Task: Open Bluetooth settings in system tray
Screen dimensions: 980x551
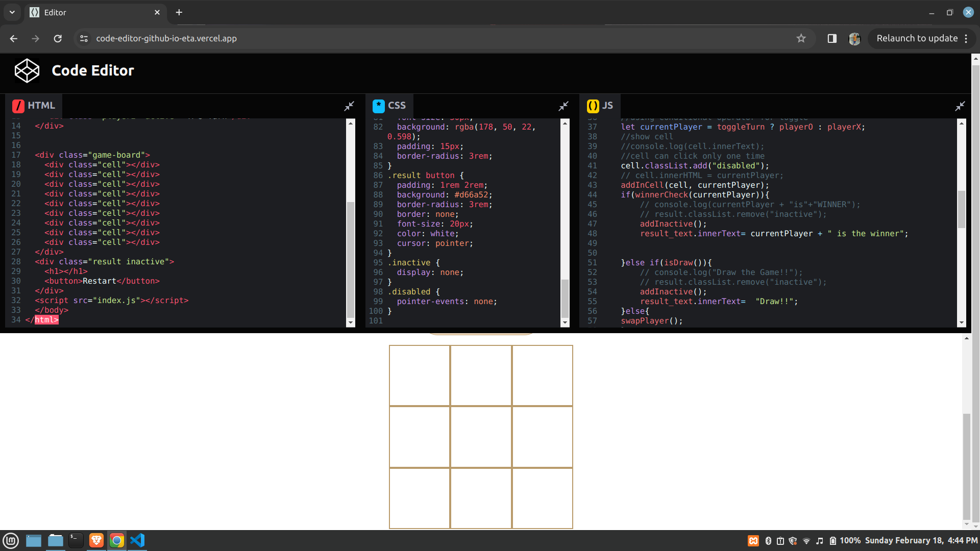Action: tap(768, 541)
